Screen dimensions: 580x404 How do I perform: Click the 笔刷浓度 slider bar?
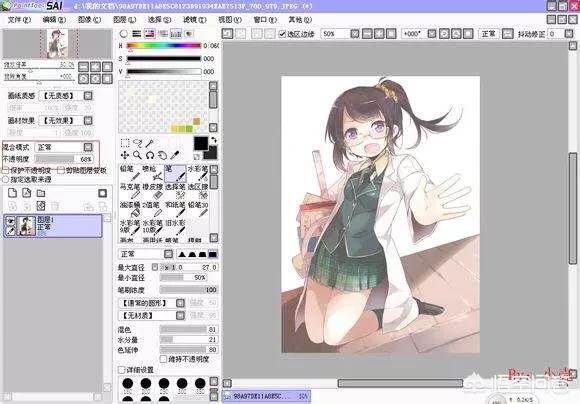coord(189,290)
